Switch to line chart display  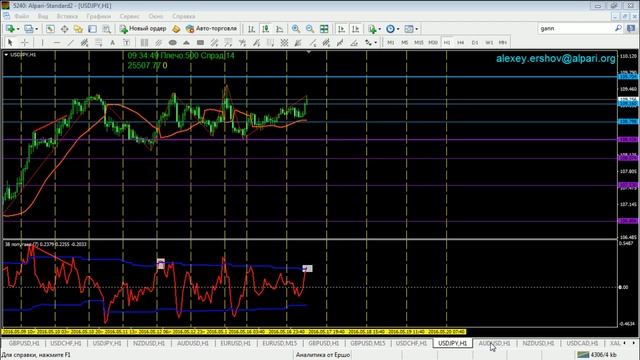(280, 29)
